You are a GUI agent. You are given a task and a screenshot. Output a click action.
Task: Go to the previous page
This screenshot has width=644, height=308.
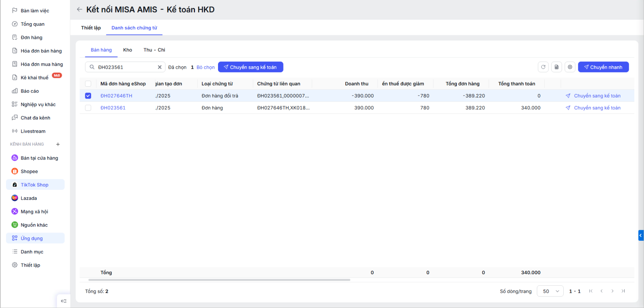pos(602,291)
